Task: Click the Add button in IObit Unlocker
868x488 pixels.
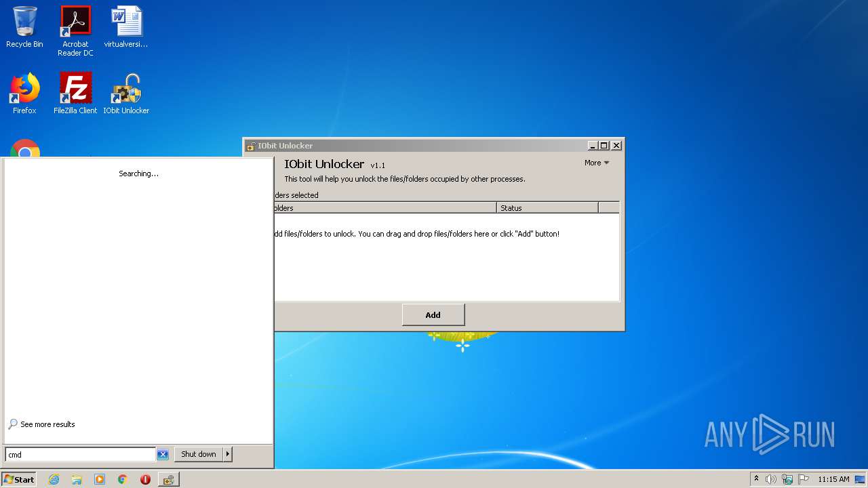Action: click(x=433, y=314)
